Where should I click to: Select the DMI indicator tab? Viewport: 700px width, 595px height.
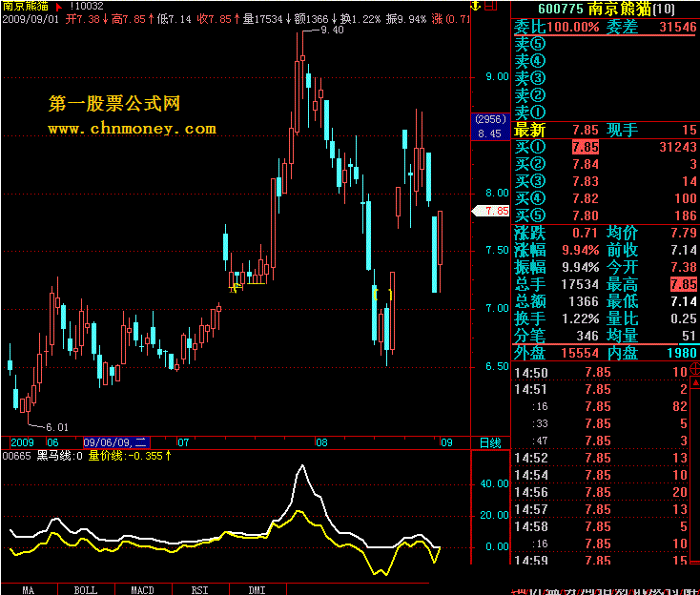tap(257, 589)
